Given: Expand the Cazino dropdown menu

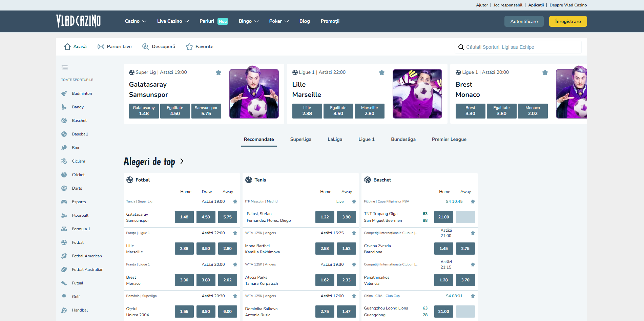Looking at the screenshot, I should coord(136,21).
